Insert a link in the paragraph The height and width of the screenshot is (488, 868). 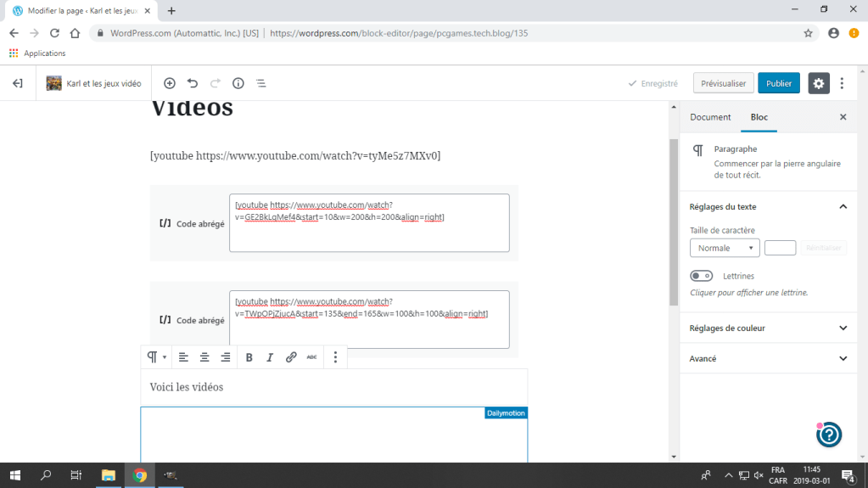click(291, 357)
